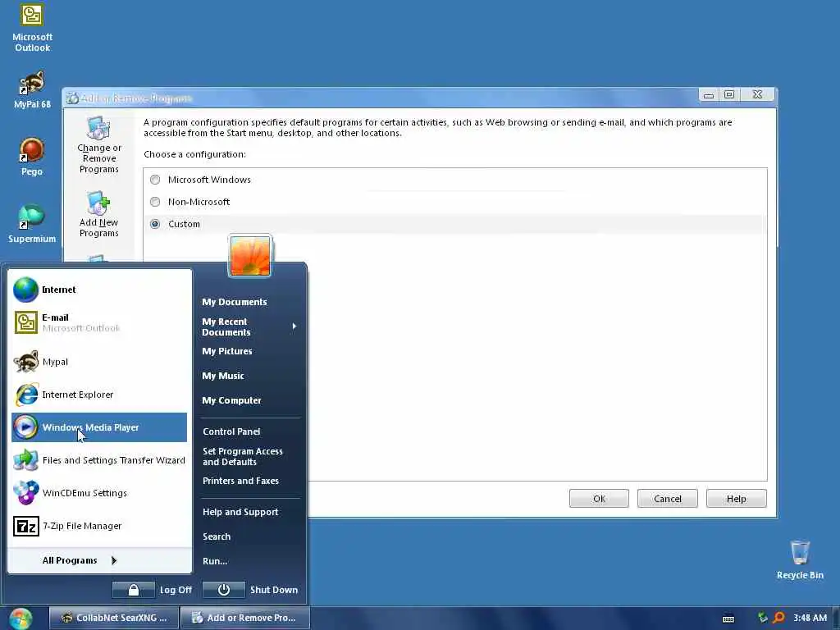840x630 pixels.
Task: Click the Windows Media Player icon
Action: tap(25, 427)
